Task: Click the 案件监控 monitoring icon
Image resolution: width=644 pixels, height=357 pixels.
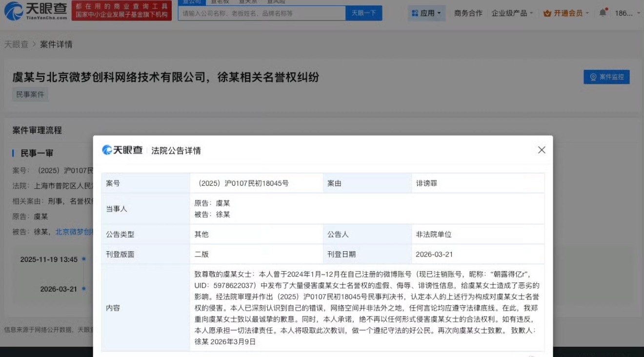Action: pos(593,77)
